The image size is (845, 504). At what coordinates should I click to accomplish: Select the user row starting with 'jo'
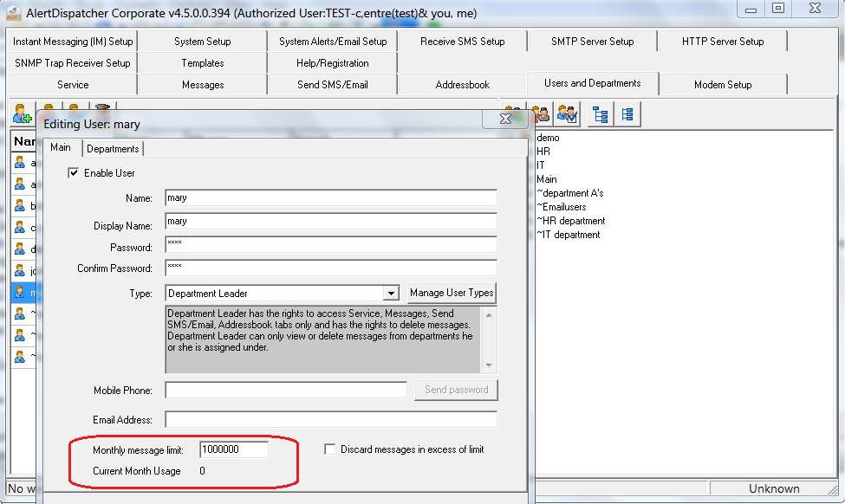(23, 270)
